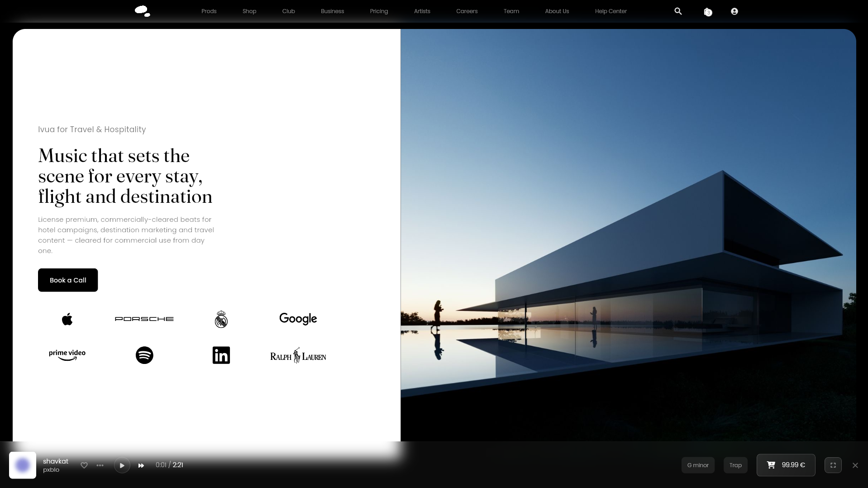Go to the Team page
868x488 pixels.
[x=511, y=11]
